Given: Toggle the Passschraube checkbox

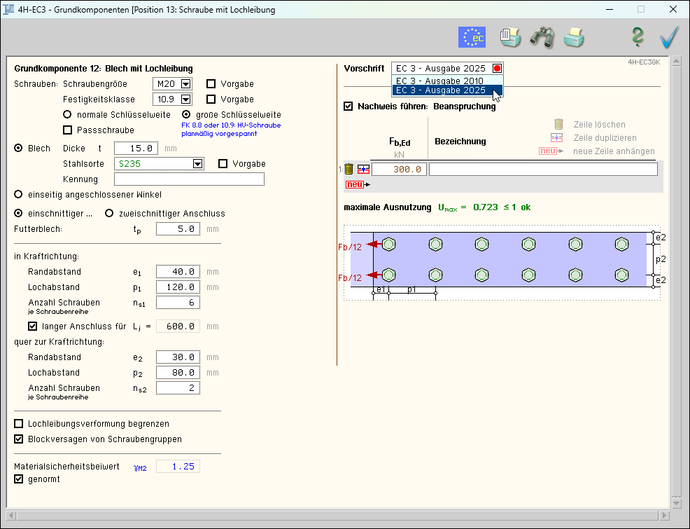Looking at the screenshot, I should point(67,130).
